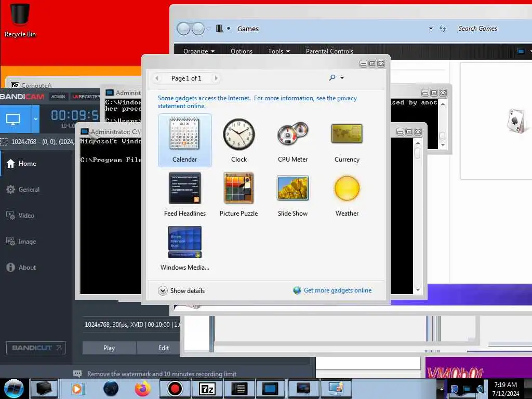The image size is (532, 399).
Task: Open 7-Zip from the taskbar
Action: 207,389
